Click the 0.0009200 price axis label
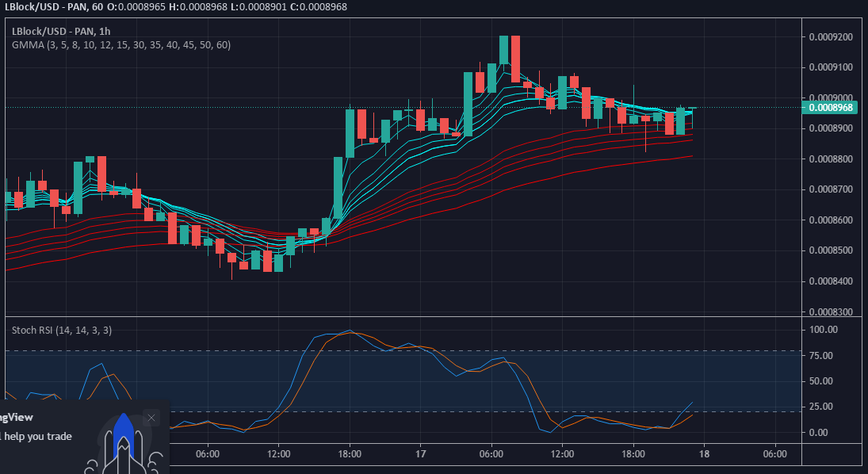The height and width of the screenshot is (474, 868). coord(831,37)
